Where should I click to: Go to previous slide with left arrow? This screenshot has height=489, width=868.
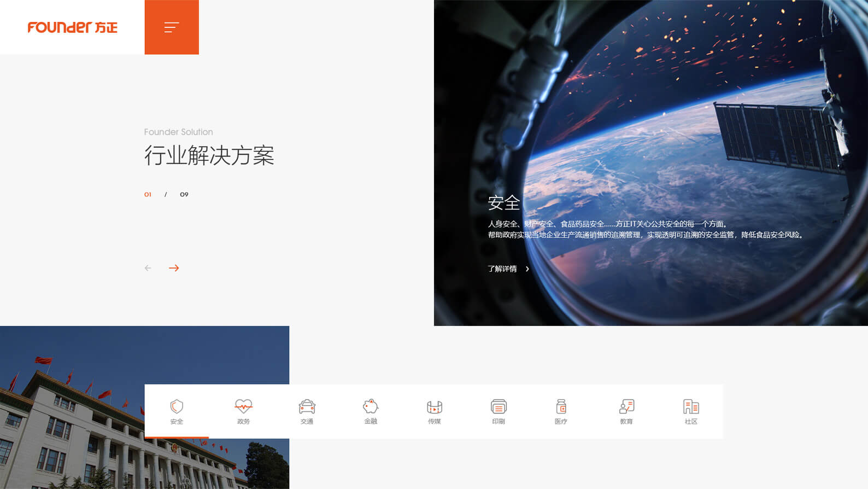[x=148, y=268]
